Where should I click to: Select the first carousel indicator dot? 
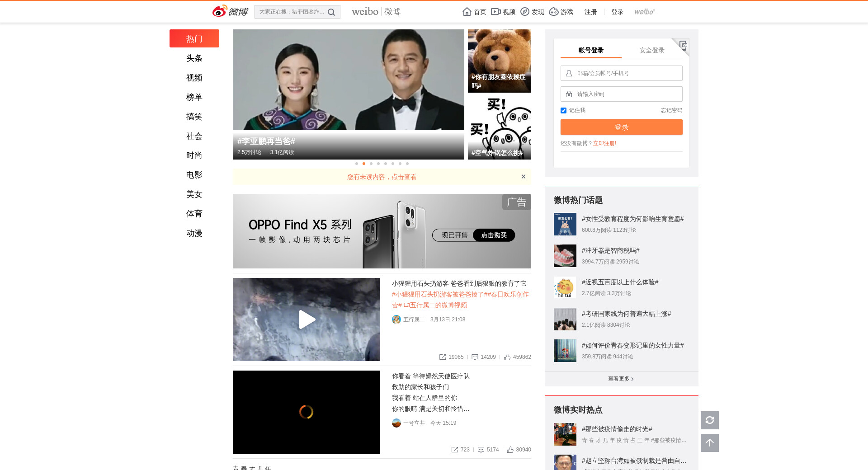pos(357,164)
